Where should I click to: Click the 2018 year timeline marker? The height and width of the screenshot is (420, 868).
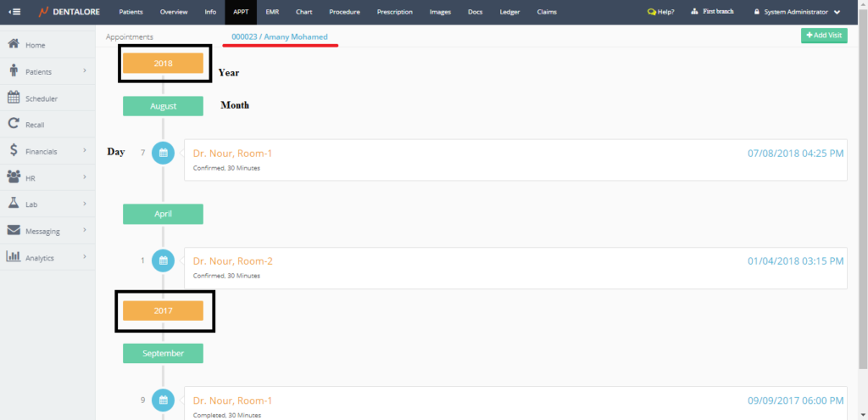coord(163,64)
